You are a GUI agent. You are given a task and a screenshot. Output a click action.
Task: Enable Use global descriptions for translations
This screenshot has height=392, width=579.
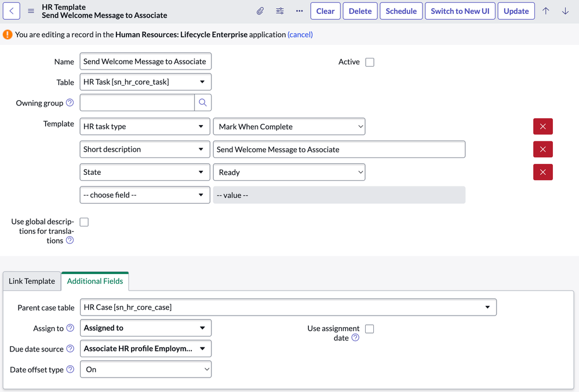click(84, 222)
